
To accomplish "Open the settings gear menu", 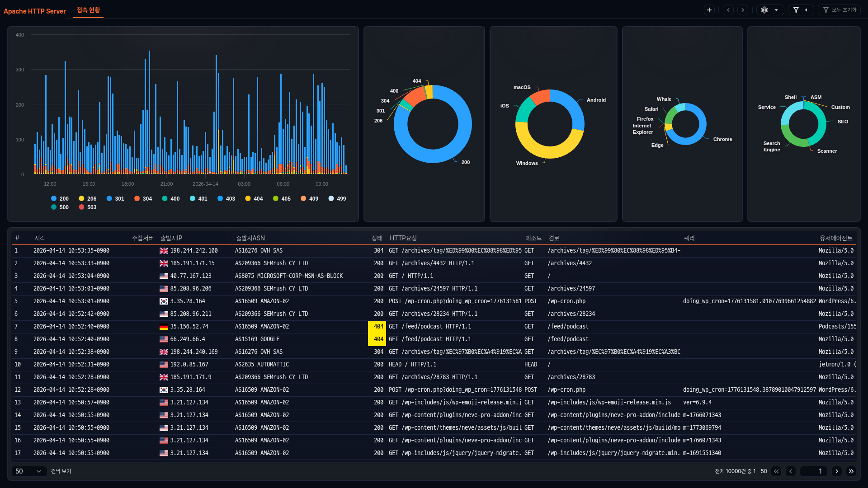I will (x=764, y=10).
